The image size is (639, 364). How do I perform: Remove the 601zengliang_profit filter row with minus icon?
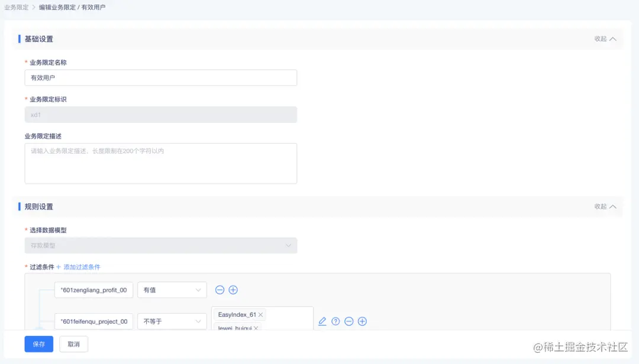pyautogui.click(x=220, y=290)
